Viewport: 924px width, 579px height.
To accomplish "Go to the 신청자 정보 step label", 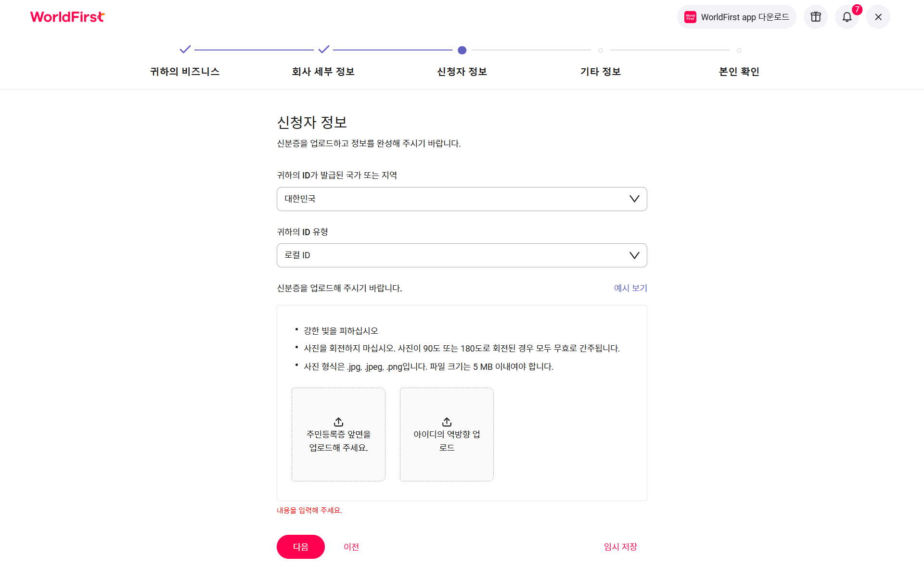I will [462, 72].
